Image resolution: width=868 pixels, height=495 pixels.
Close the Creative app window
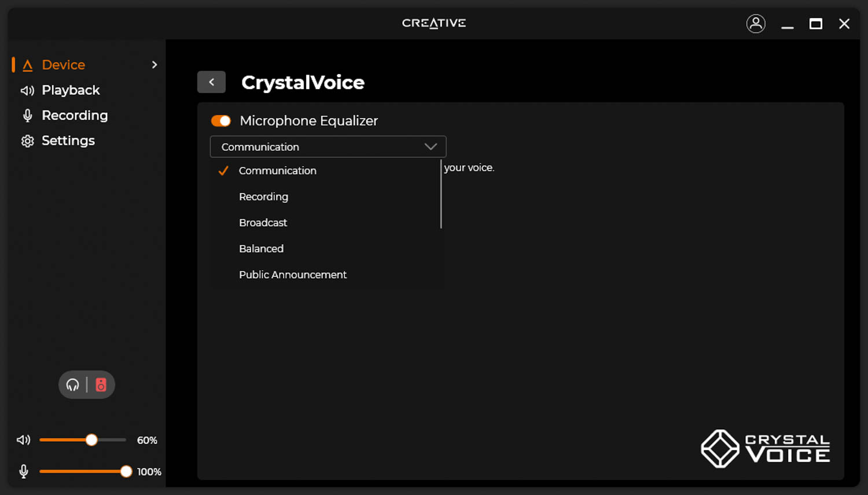(844, 24)
